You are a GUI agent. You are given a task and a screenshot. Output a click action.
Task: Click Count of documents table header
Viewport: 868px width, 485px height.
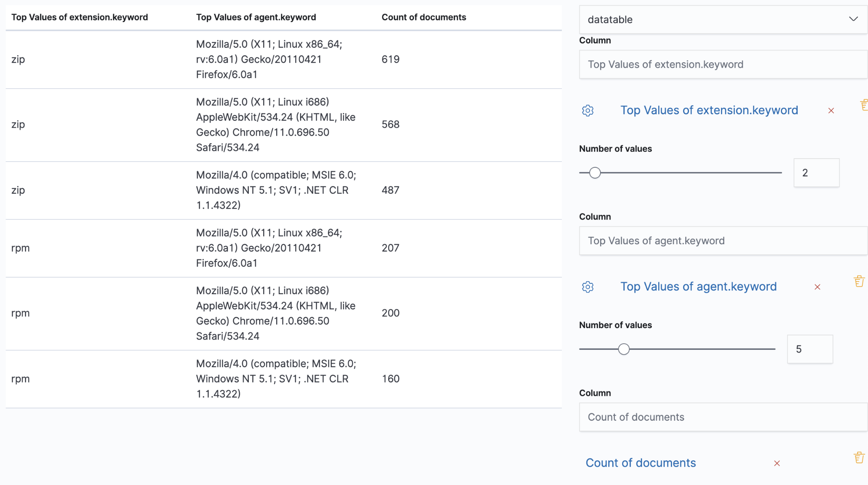coord(424,17)
